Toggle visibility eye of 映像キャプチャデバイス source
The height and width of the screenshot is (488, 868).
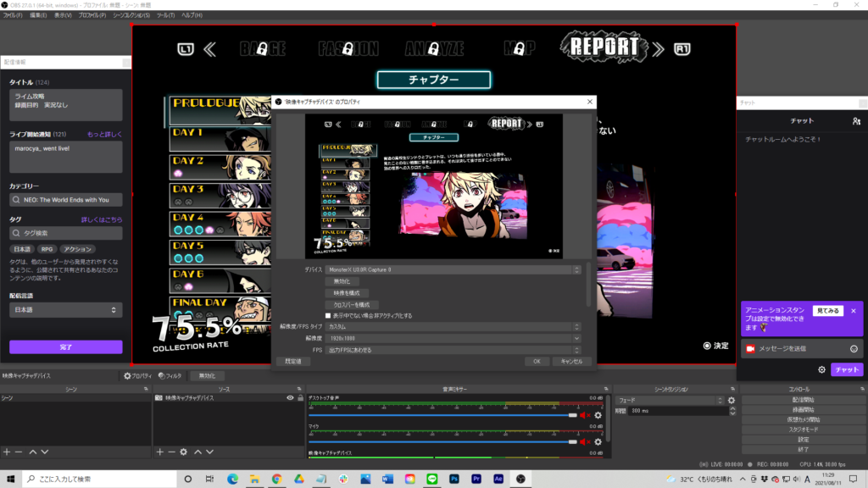point(290,398)
